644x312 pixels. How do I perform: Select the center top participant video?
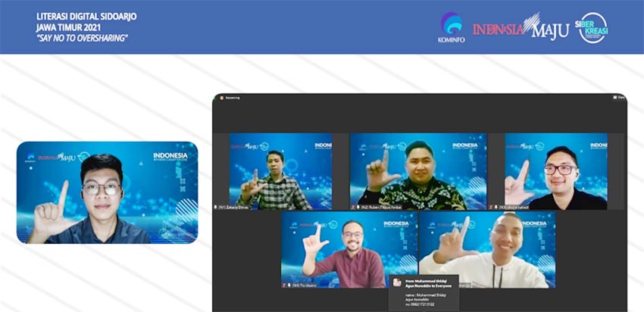click(x=417, y=170)
